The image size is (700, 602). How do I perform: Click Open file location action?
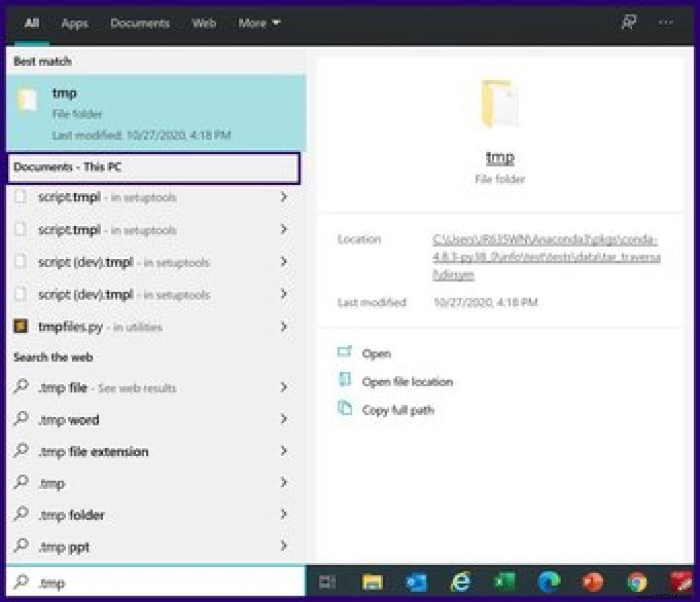click(x=407, y=382)
